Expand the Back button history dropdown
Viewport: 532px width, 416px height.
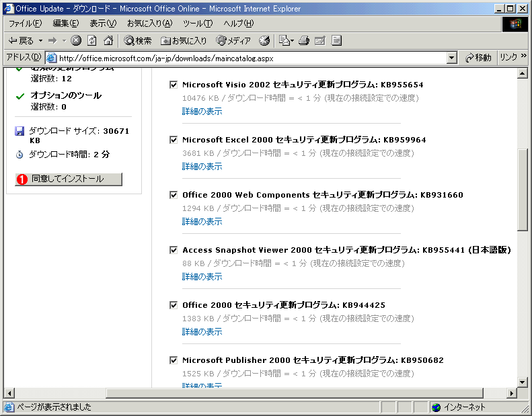pos(41,41)
